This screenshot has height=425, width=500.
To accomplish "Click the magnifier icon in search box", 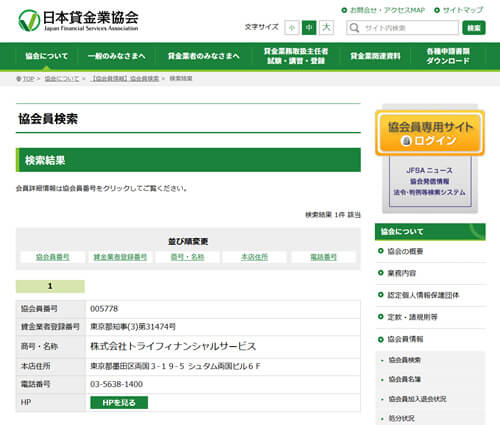I will point(354,28).
